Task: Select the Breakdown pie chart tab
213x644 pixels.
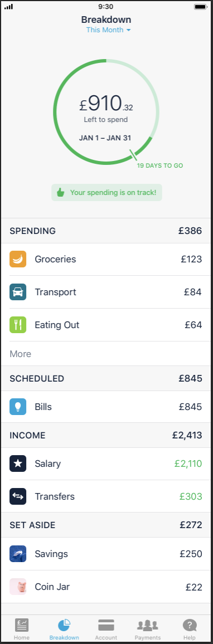Action: (64, 629)
